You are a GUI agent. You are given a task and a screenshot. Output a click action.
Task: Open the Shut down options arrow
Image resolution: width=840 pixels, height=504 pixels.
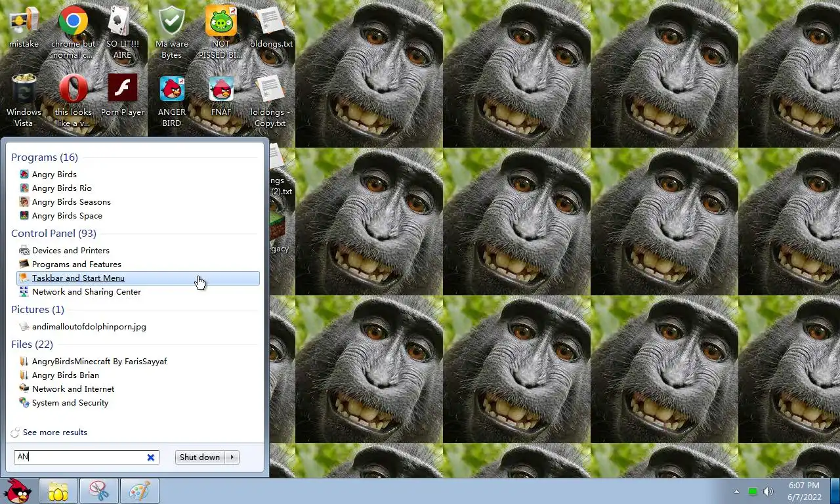coord(232,457)
